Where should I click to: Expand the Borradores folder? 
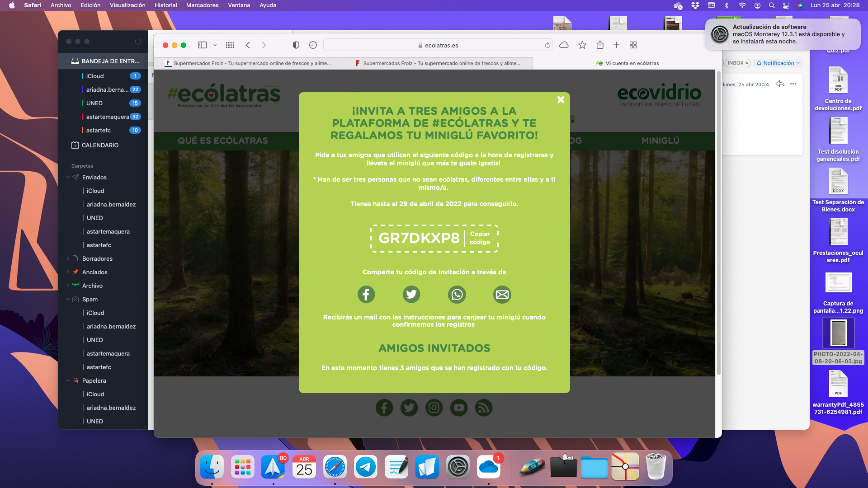[68, 258]
